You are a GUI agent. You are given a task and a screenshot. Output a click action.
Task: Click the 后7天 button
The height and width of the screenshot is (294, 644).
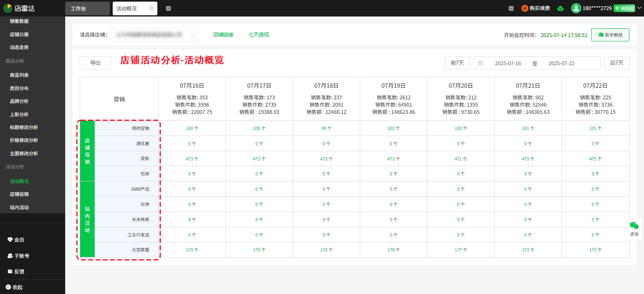click(x=617, y=63)
